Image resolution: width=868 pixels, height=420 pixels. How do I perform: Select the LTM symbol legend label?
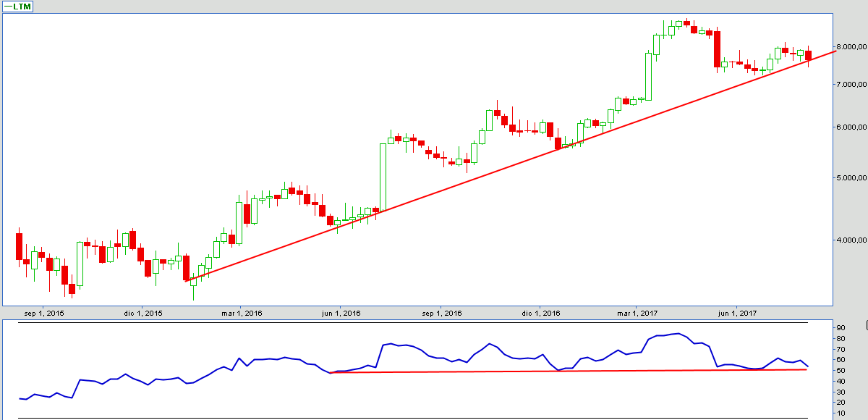[x=16, y=6]
